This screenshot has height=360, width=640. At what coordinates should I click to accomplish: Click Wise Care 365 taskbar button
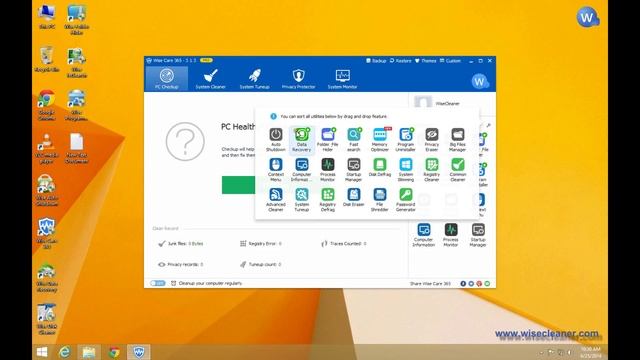(139, 352)
